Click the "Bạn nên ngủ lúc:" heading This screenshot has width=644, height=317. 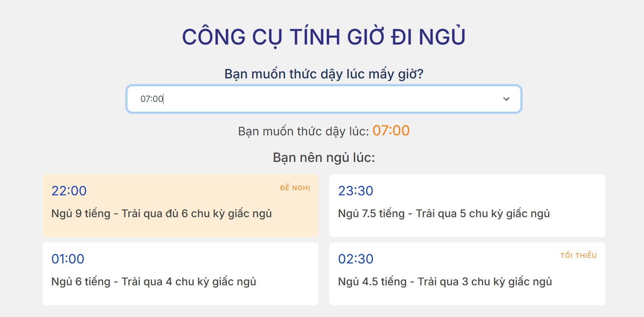tap(324, 158)
